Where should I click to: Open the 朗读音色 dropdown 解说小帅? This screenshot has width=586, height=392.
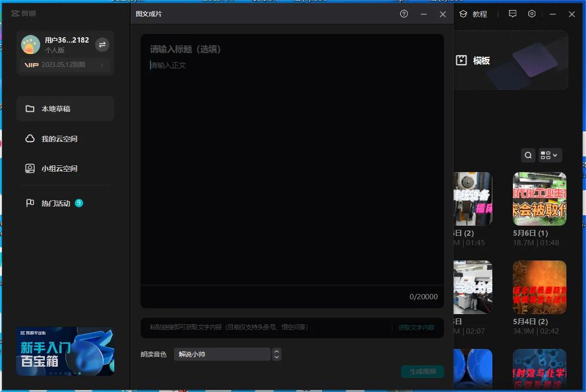coord(222,354)
